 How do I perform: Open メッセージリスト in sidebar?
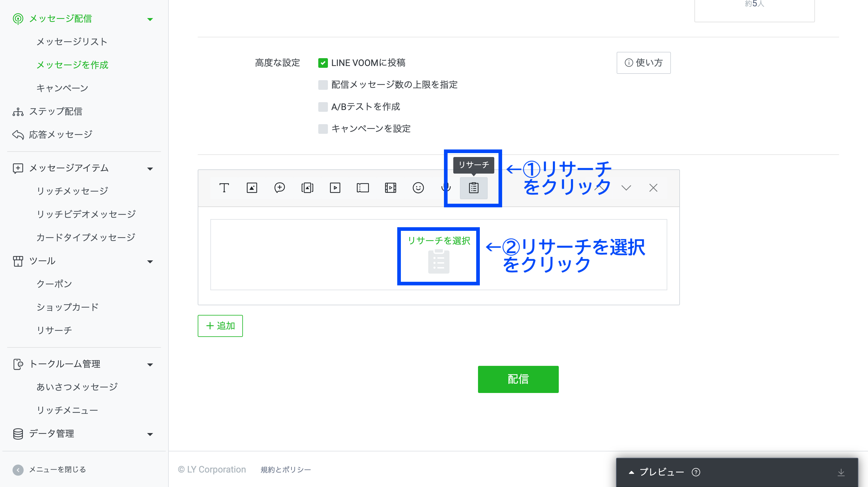(x=72, y=42)
